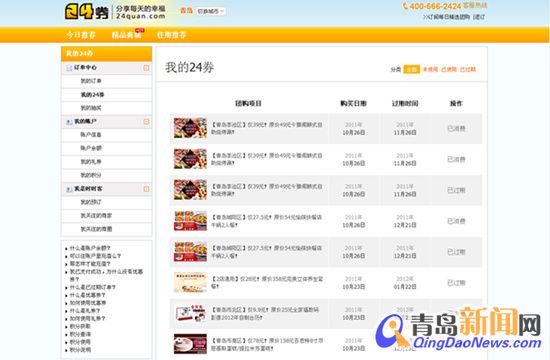Image resolution: width=550 pixels, height=360 pixels.
Task: Click the phone icon beside 400-666-2424
Action: pos(405,6)
